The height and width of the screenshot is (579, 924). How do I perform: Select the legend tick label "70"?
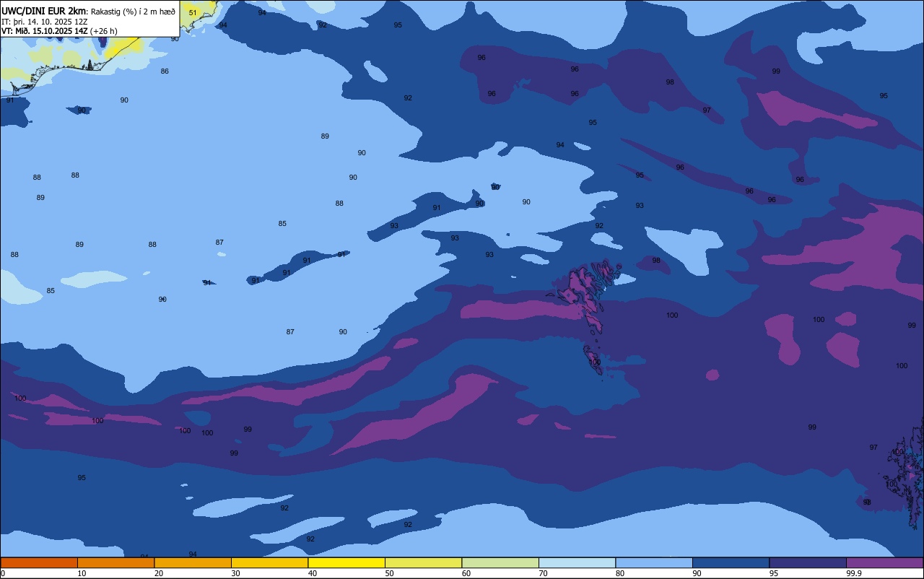pos(543,573)
